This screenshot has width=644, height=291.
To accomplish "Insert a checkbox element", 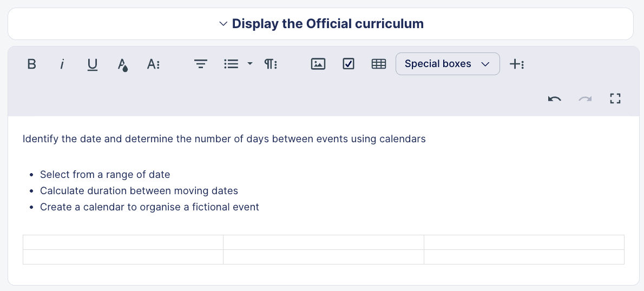I will point(349,64).
